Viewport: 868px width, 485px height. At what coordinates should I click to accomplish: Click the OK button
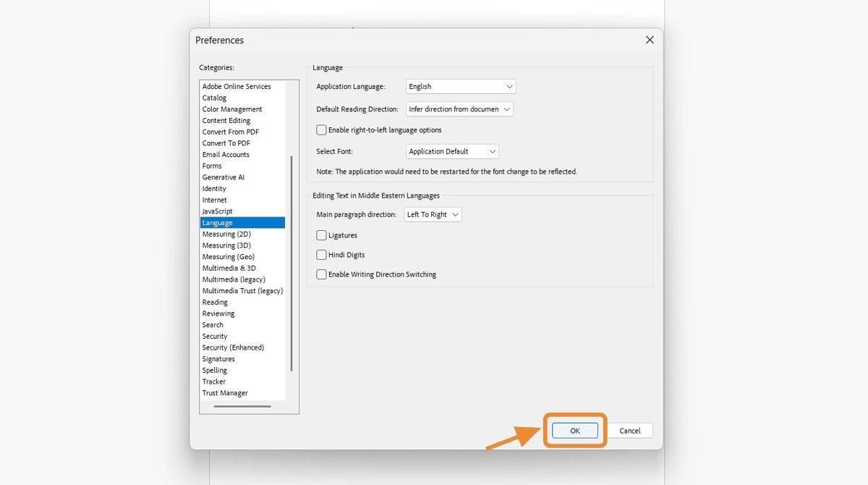coord(575,431)
